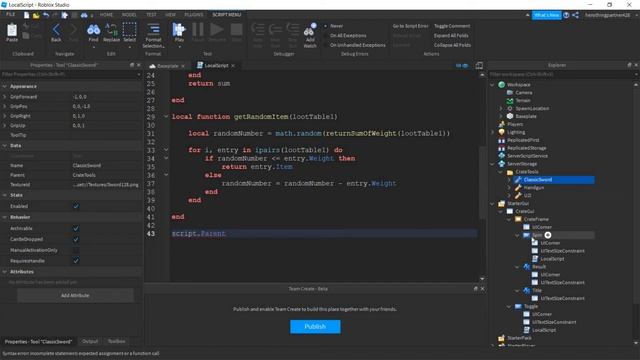Viewport: 640px width, 360px height.
Task: Click Toggle Comment action
Action: coord(452,26)
